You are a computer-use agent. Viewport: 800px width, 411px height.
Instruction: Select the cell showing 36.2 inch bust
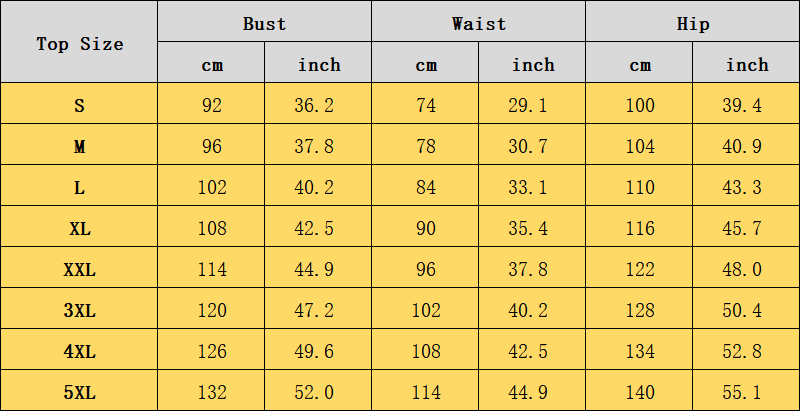pos(318,104)
